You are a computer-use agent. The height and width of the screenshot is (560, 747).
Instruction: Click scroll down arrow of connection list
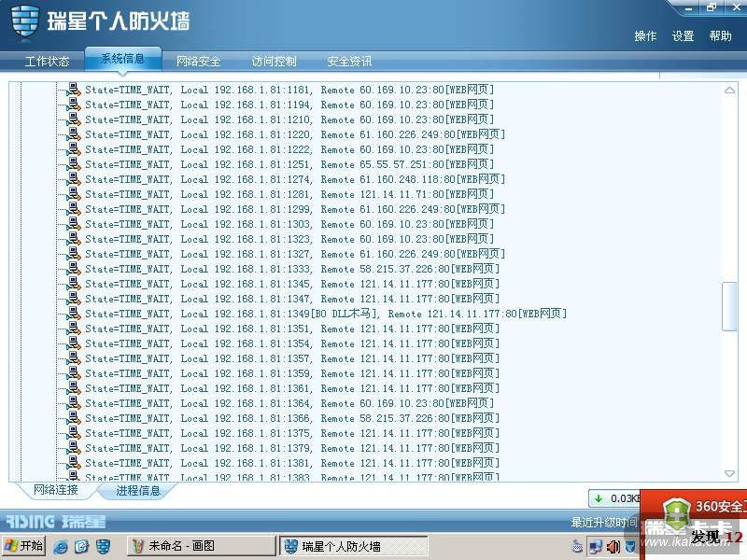(x=729, y=473)
